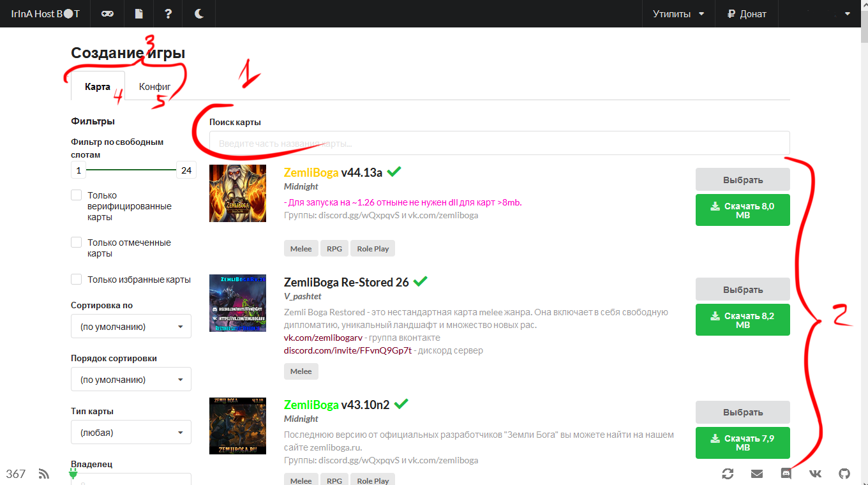868x485 pixels.
Task: Click the green plug connection icon
Action: coord(73,473)
